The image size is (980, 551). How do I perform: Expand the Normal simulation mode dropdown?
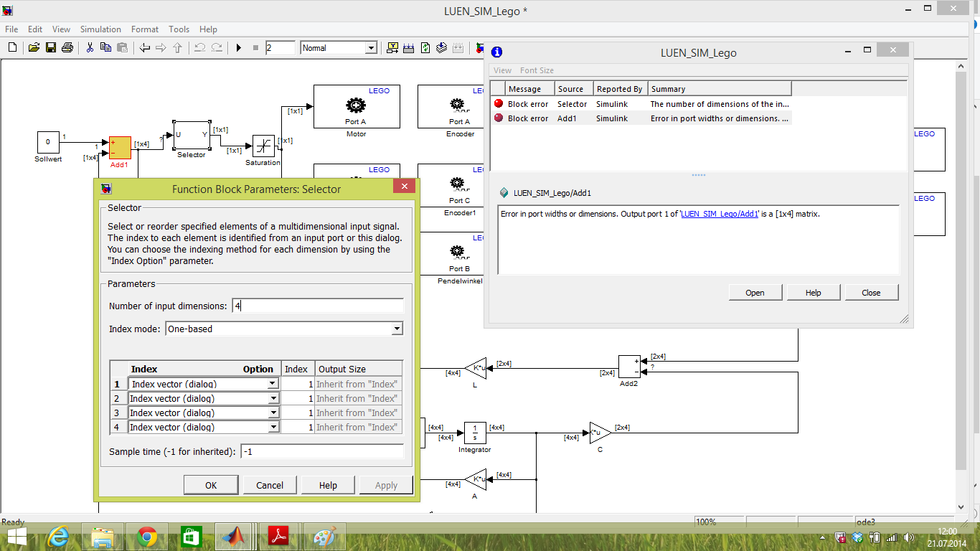[x=371, y=48]
